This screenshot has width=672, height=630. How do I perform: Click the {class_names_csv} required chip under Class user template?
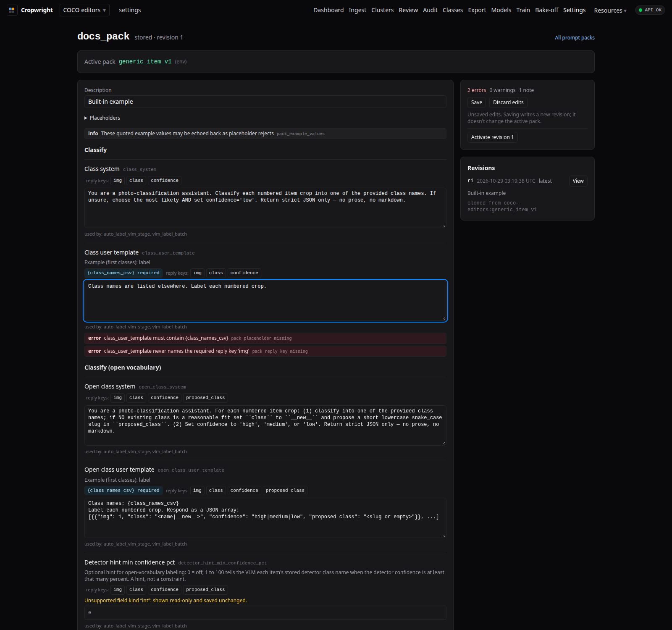123,273
